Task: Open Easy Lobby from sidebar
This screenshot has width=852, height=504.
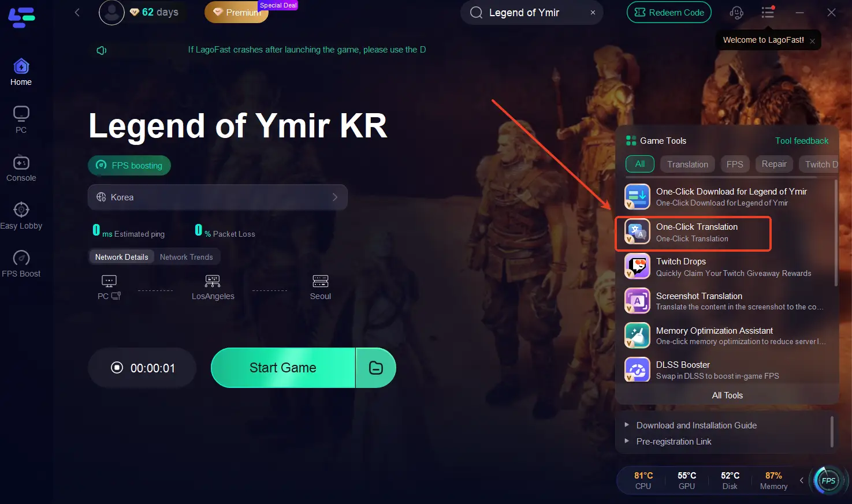Action: click(x=21, y=216)
